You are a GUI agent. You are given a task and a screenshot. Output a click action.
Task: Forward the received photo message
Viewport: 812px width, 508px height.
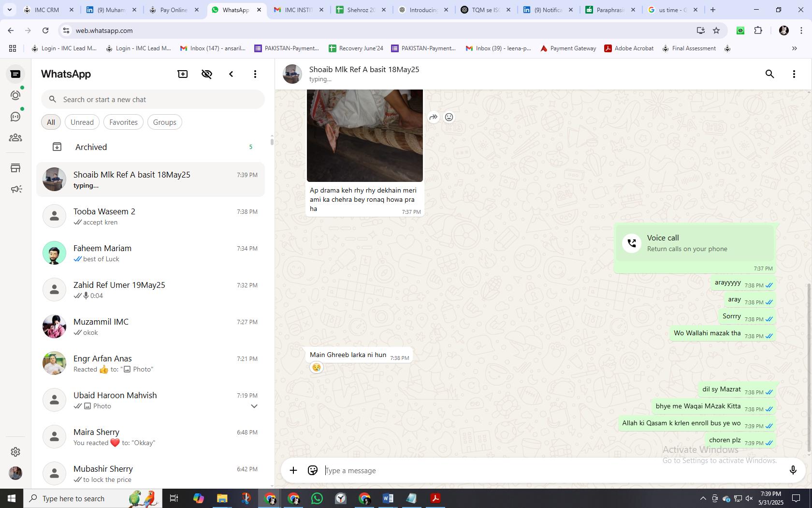[x=434, y=117]
